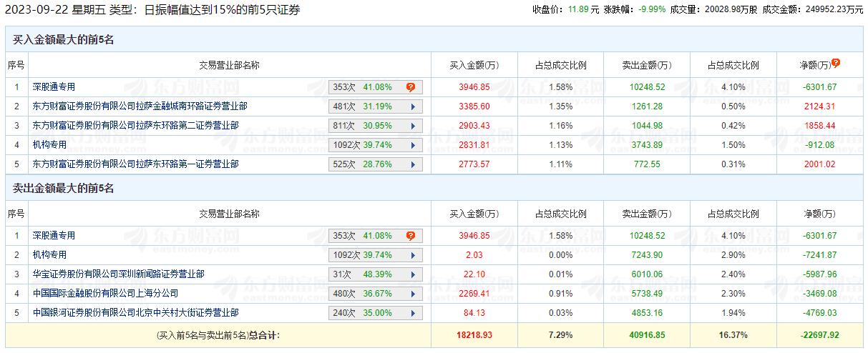Expand arrow next to 811次 30.95%
Image resolution: width=868 pixels, height=353 pixels.
tap(413, 126)
